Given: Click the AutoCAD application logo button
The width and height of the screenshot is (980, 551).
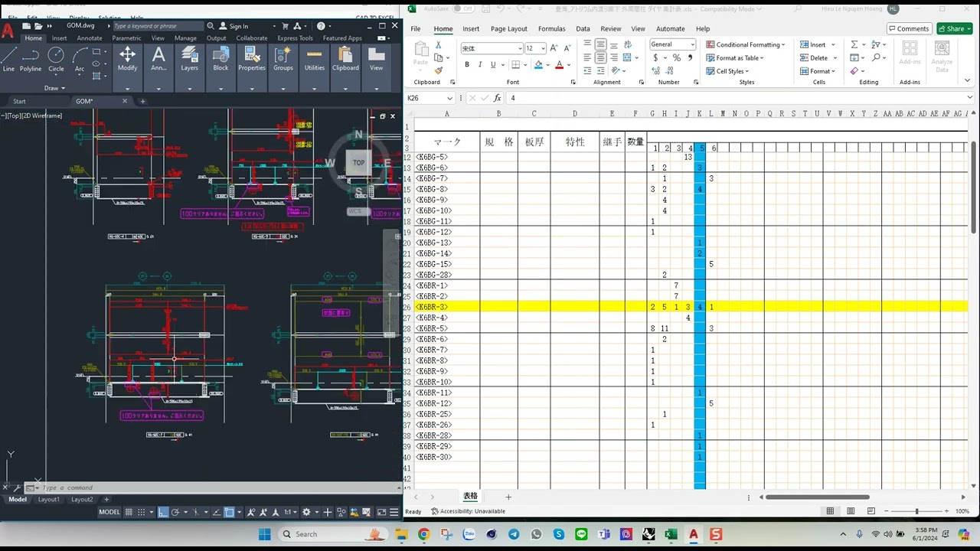Looking at the screenshot, I should point(8,31).
